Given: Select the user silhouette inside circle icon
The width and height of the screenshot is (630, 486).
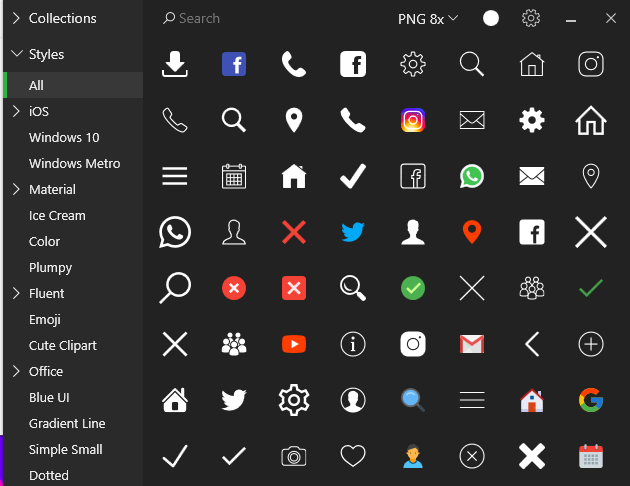Looking at the screenshot, I should [353, 400].
